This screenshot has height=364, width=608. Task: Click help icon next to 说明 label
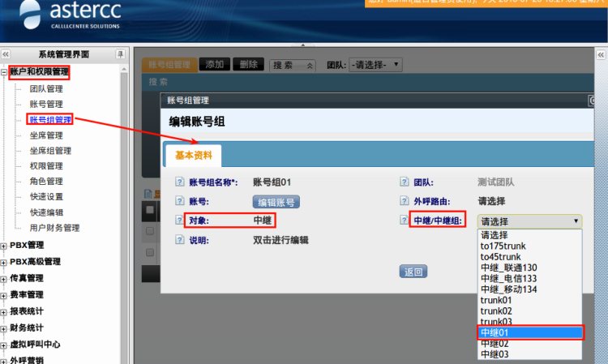(180, 240)
